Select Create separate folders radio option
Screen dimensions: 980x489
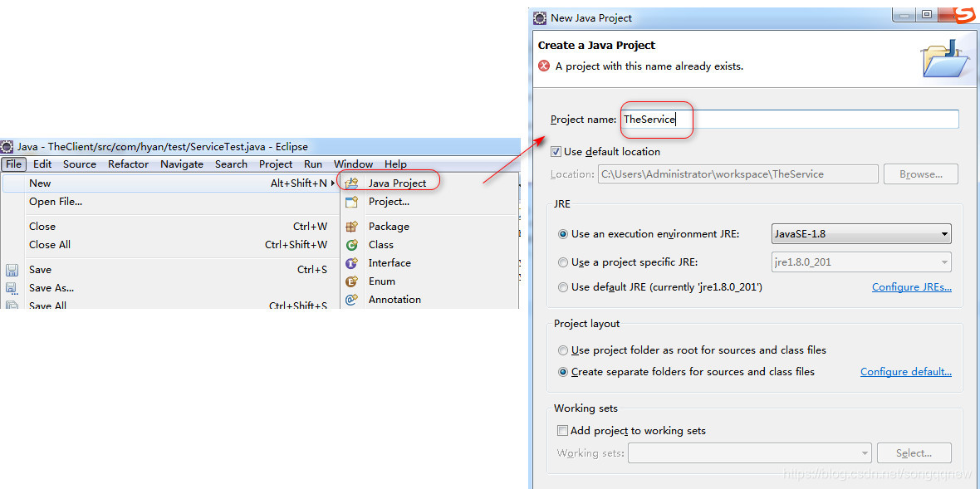563,372
